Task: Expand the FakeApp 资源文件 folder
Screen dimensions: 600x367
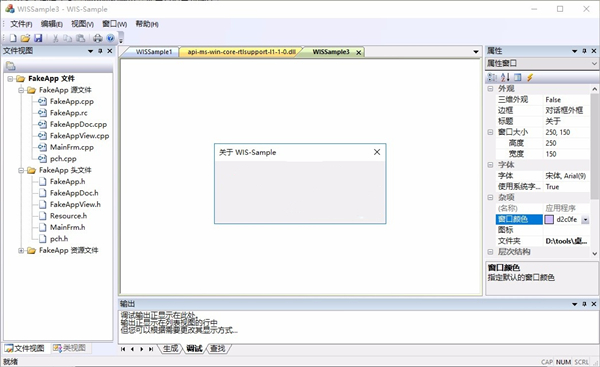Action: pyautogui.click(x=21, y=250)
